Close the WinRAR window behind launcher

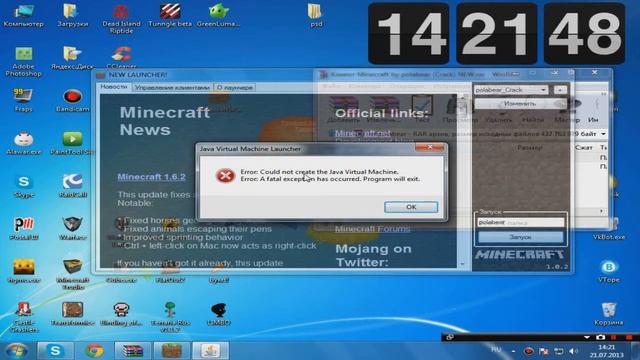(x=595, y=73)
